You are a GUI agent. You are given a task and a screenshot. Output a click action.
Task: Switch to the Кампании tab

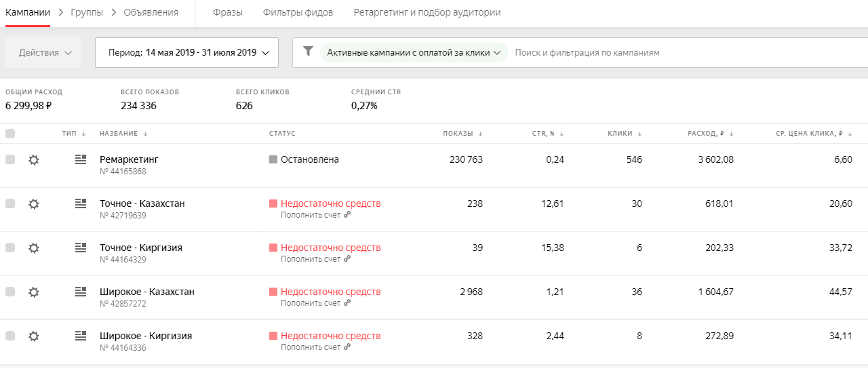point(28,12)
